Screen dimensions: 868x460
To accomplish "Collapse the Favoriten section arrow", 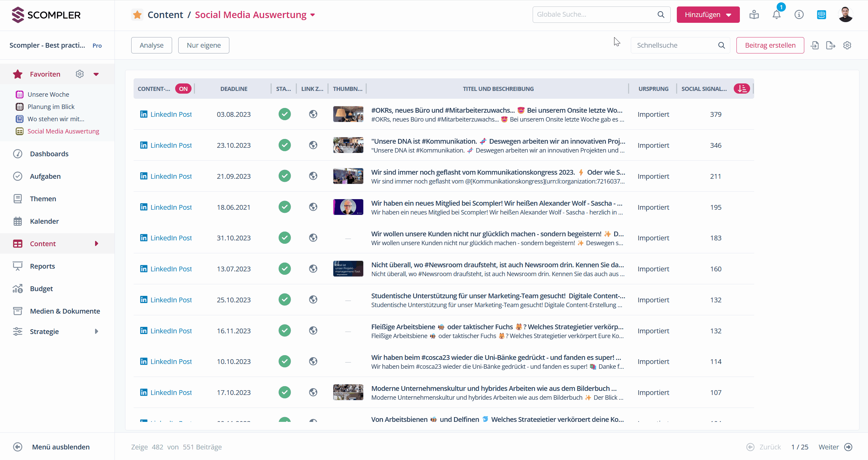I will point(96,74).
